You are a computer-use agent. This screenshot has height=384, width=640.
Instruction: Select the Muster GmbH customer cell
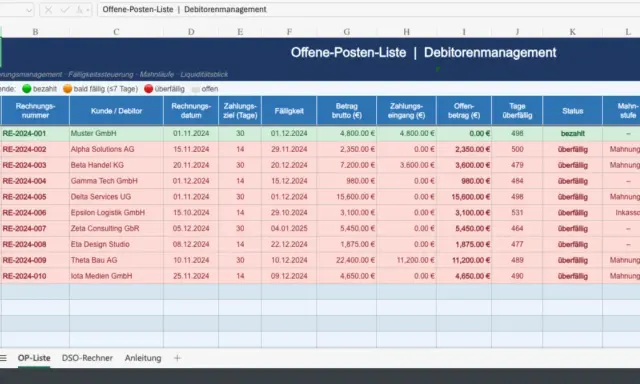[116, 133]
